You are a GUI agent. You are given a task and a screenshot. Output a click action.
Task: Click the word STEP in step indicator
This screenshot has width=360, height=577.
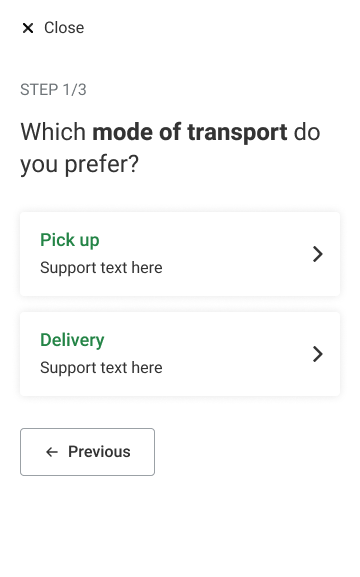tap(39, 90)
